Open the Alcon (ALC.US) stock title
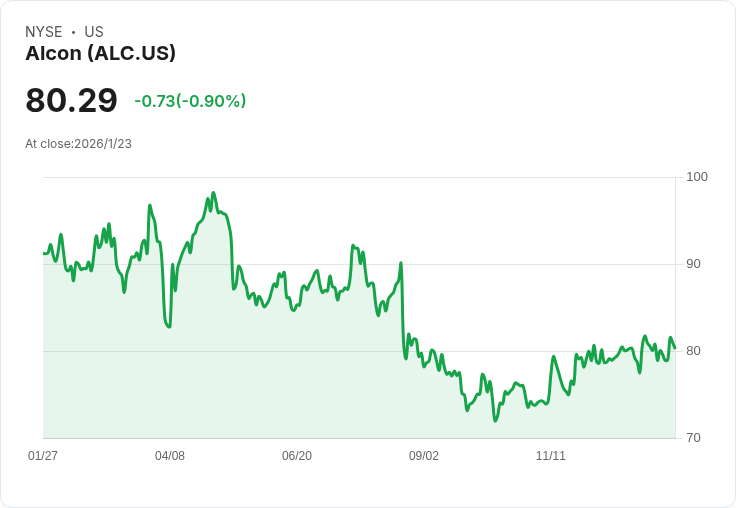Viewport: 736px width, 508px height. (x=100, y=54)
